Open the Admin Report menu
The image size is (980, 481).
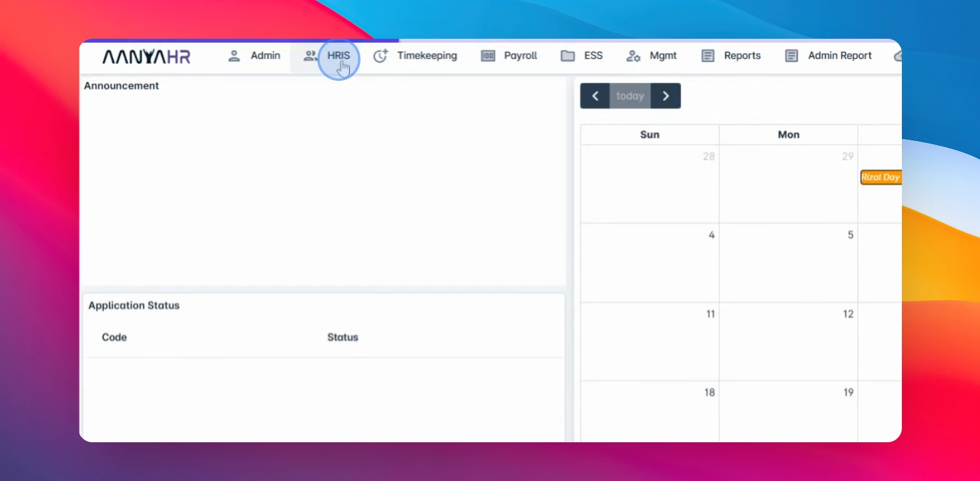tap(828, 56)
